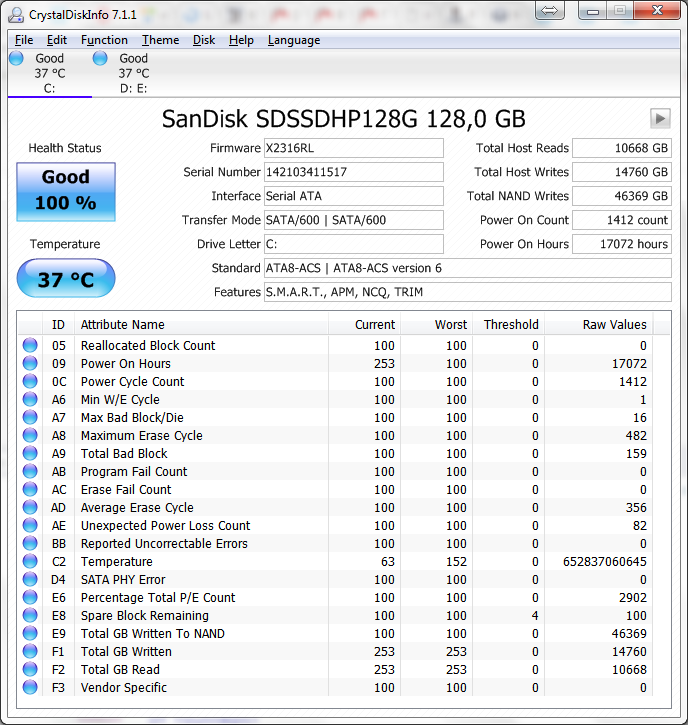Screen dimensions: 688x725
Task: Select the D: E: drive status orb
Action: pyautogui.click(x=100, y=58)
